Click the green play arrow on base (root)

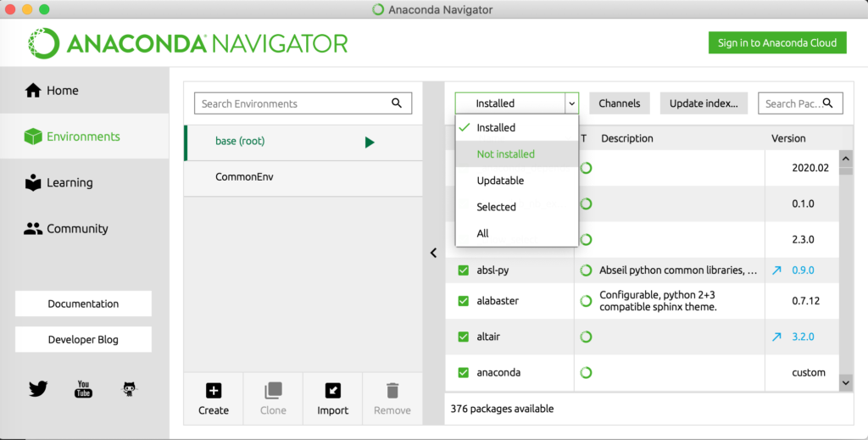370,142
